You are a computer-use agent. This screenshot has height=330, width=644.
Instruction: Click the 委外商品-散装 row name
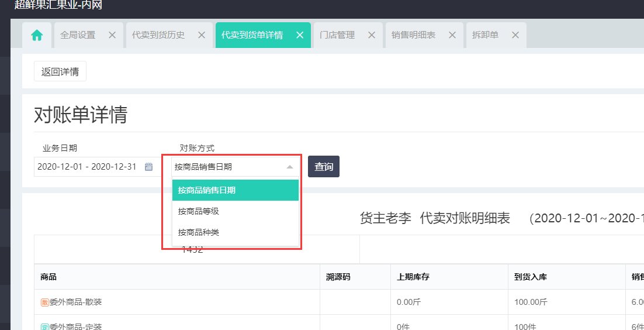coord(75,302)
